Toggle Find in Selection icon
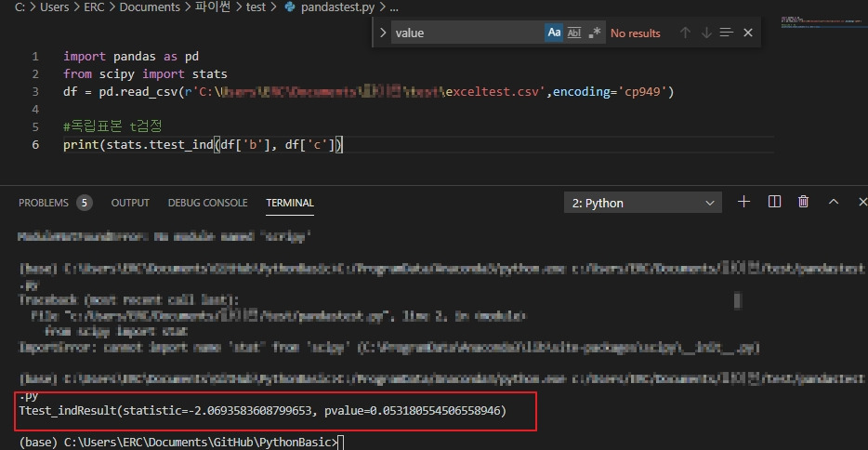Image resolution: width=868 pixels, height=450 pixels. (x=727, y=33)
